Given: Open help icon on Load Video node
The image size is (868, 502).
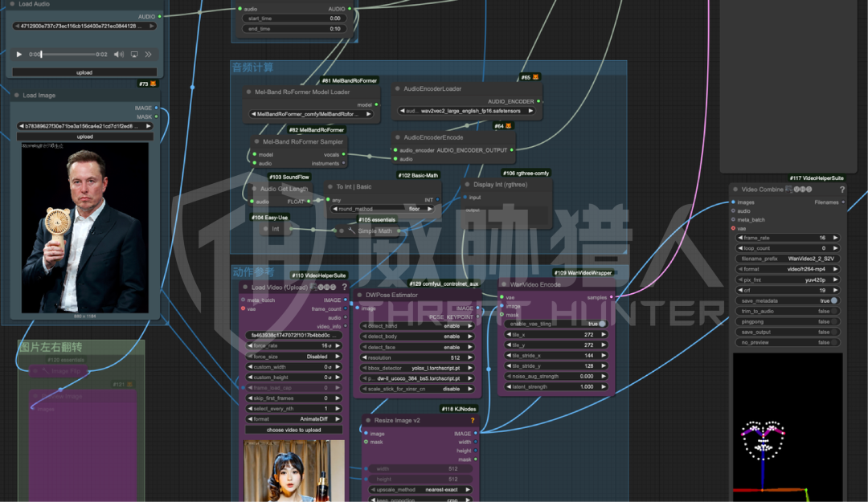Looking at the screenshot, I should pos(344,287).
